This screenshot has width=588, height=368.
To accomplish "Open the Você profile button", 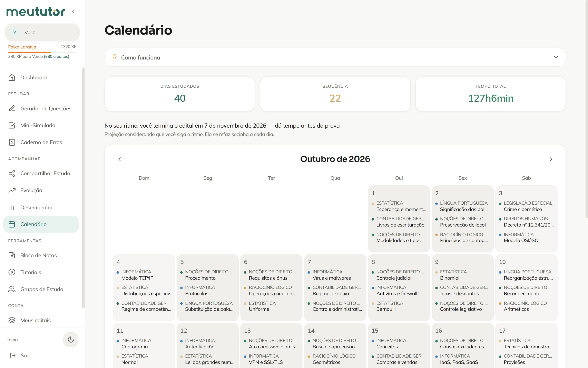I will (42, 32).
